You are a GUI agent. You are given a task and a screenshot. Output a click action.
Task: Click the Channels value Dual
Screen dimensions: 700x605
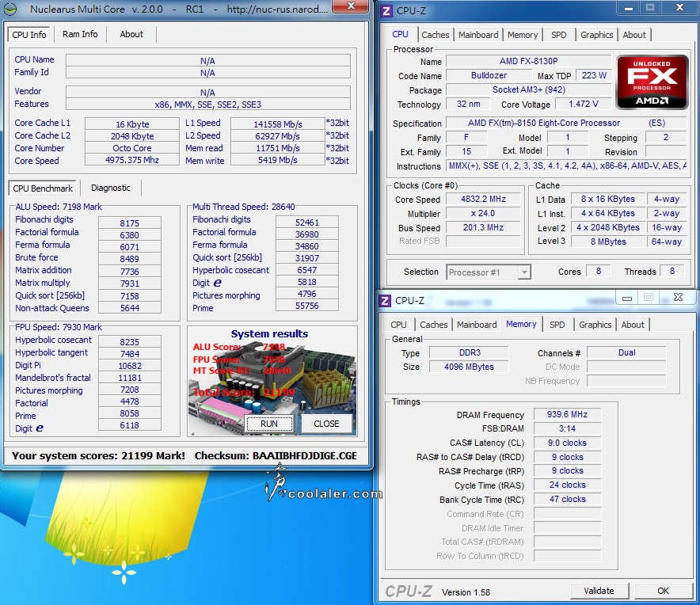point(626,352)
